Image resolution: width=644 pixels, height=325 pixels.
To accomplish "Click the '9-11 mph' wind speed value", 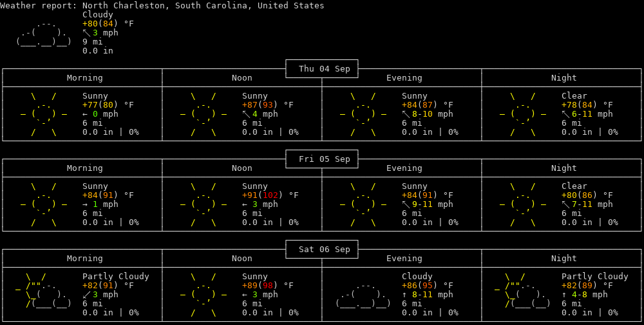I will click(x=433, y=204).
